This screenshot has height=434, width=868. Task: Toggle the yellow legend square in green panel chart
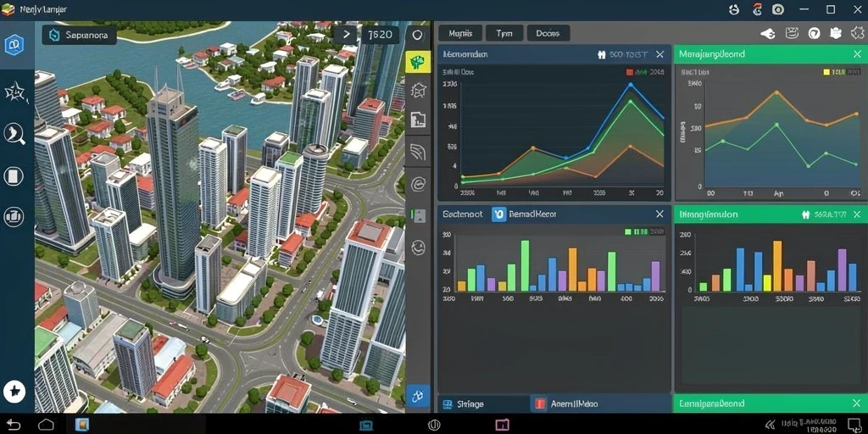[827, 72]
